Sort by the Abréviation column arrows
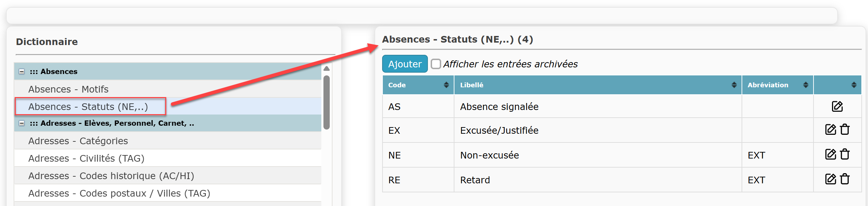The height and width of the screenshot is (206, 868). point(805,85)
